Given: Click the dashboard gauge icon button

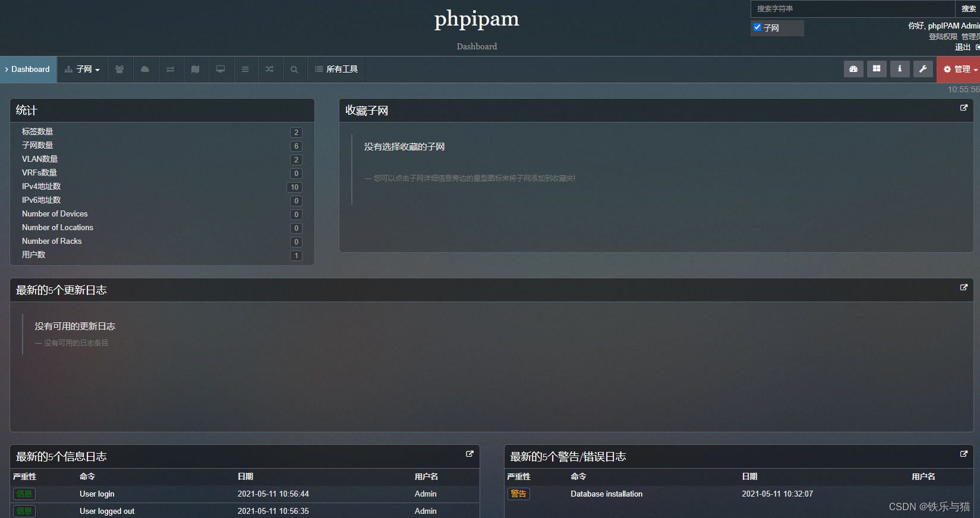Looking at the screenshot, I should [853, 69].
